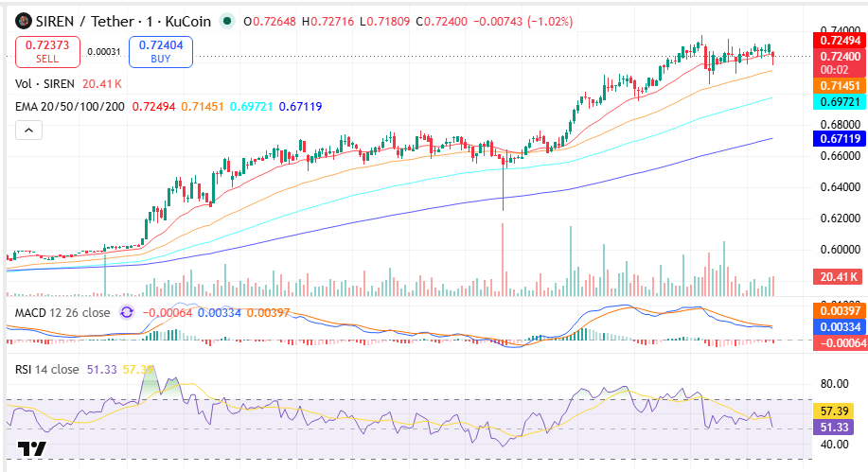Click the 0.60000 price scale tick
Screen dimensions: 868x472
pyautogui.click(x=840, y=250)
